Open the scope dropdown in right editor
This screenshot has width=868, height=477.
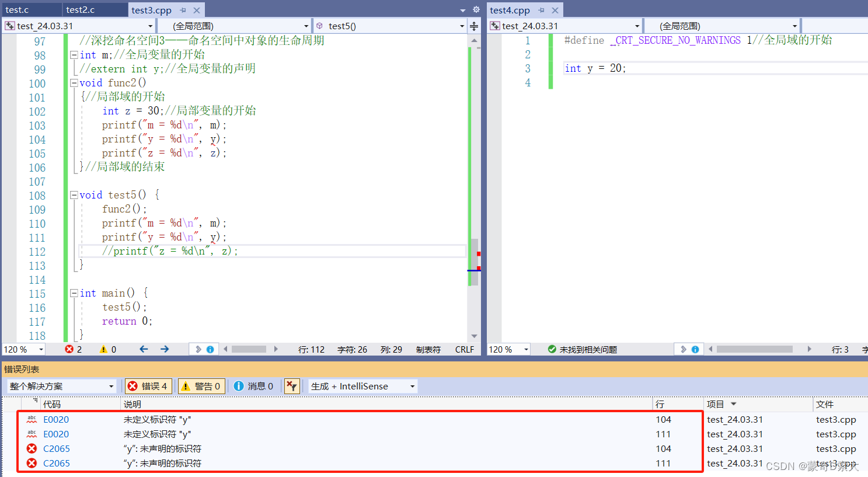click(x=722, y=26)
